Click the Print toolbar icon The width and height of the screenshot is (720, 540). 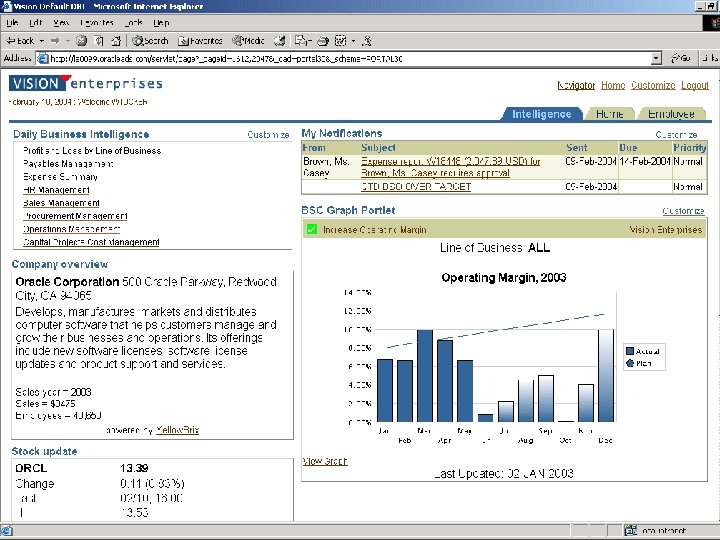point(323,41)
